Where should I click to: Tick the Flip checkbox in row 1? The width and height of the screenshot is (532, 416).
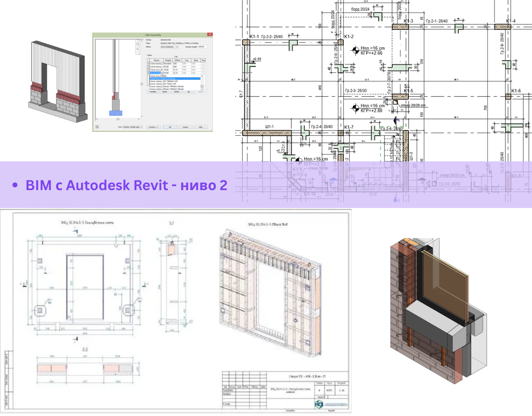point(203,64)
